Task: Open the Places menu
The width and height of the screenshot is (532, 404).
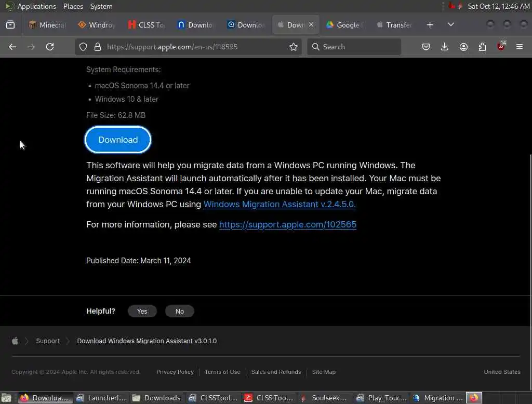Action: (x=73, y=6)
